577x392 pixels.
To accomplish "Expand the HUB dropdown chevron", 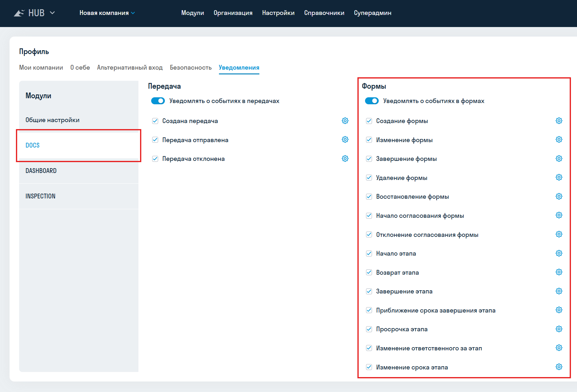I will [53, 13].
